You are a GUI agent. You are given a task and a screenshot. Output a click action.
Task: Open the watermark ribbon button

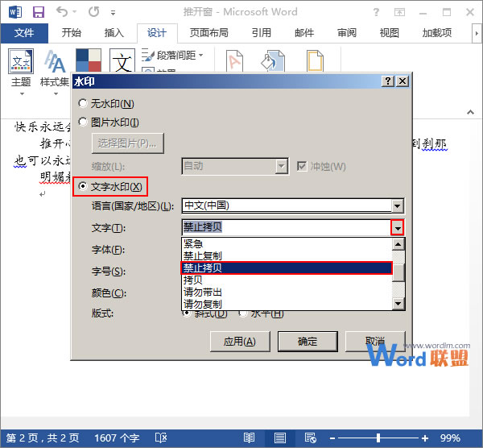234,60
